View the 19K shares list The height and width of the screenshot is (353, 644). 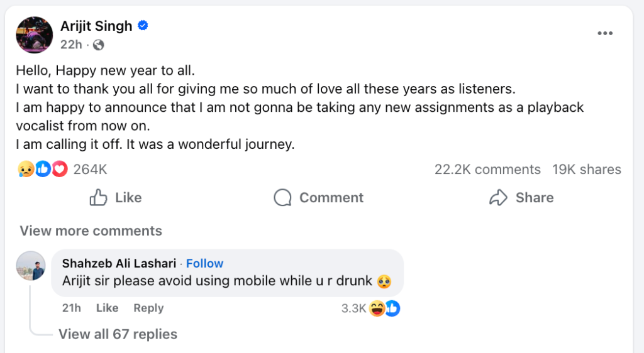point(586,169)
